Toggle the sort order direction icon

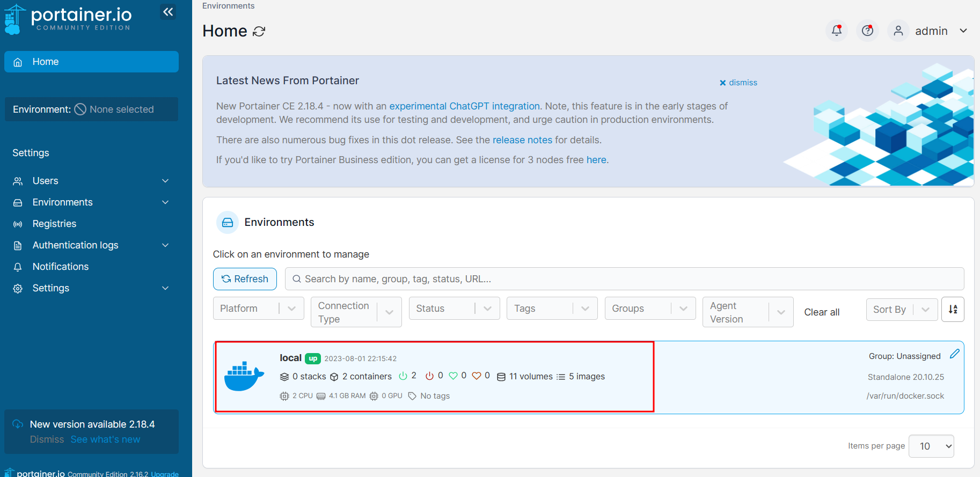point(953,309)
